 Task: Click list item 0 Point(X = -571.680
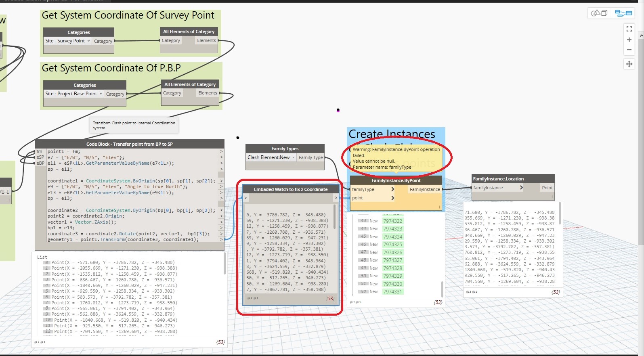[109, 262]
